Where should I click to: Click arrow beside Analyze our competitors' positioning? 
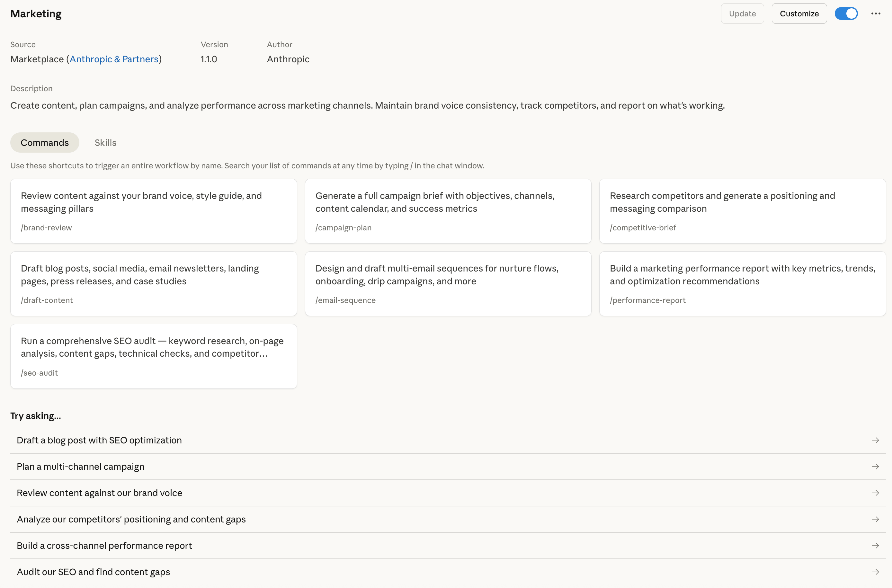(x=875, y=519)
